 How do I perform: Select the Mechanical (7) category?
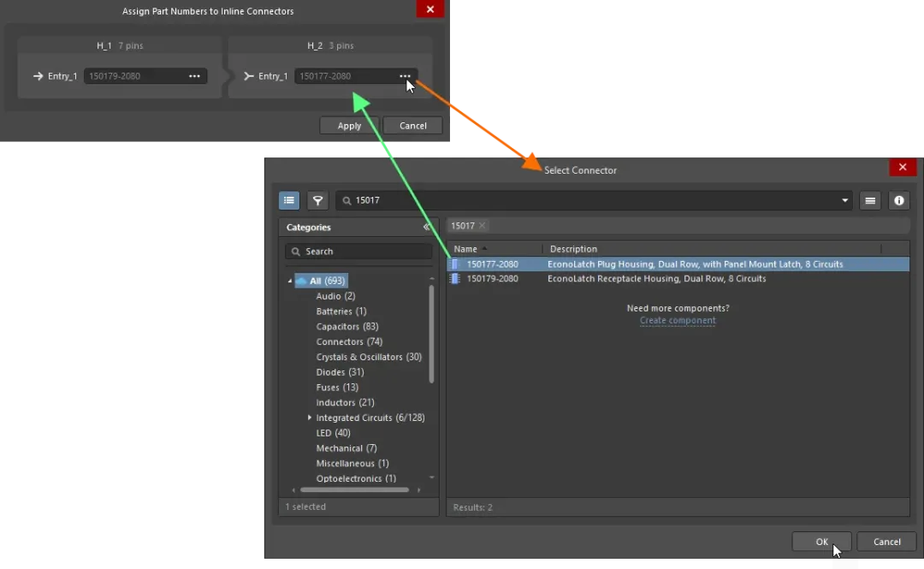pyautogui.click(x=346, y=448)
